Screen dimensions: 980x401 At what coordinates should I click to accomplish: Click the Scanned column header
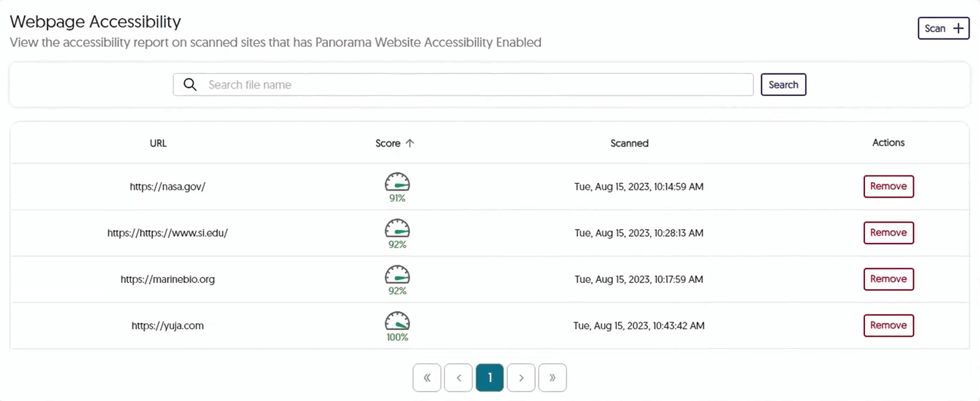(630, 143)
